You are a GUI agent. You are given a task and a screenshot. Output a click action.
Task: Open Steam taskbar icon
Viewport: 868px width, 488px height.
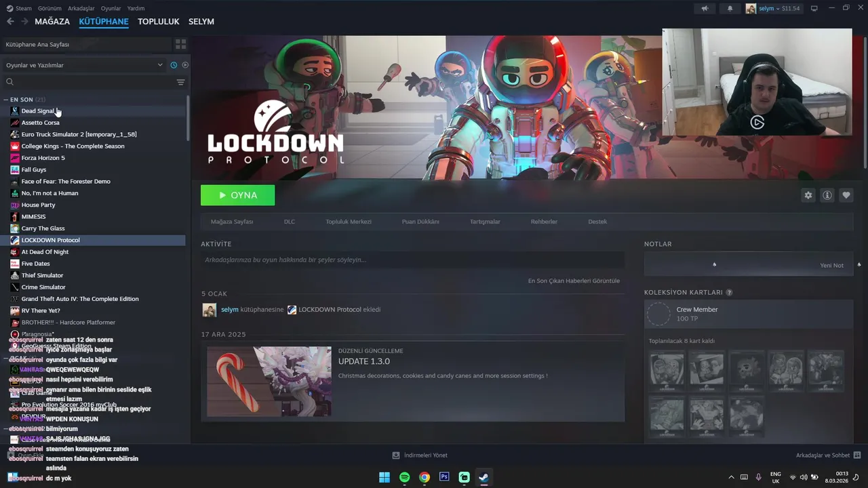[484, 477]
